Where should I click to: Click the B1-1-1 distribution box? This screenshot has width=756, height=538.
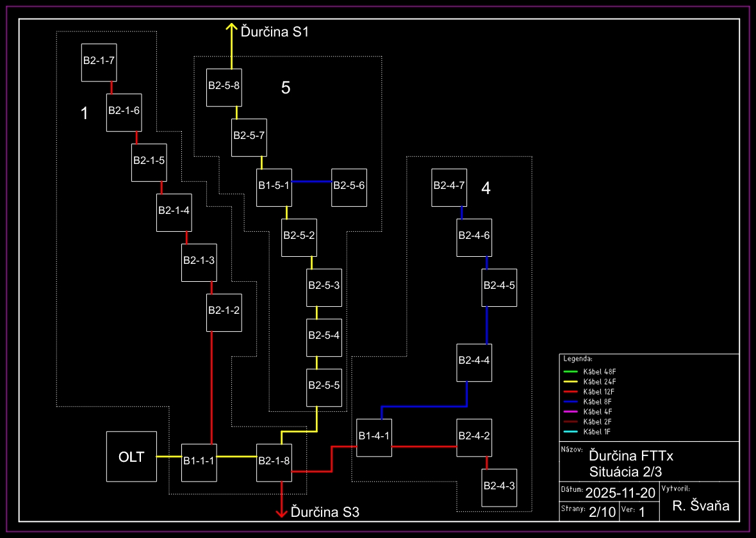tap(199, 461)
